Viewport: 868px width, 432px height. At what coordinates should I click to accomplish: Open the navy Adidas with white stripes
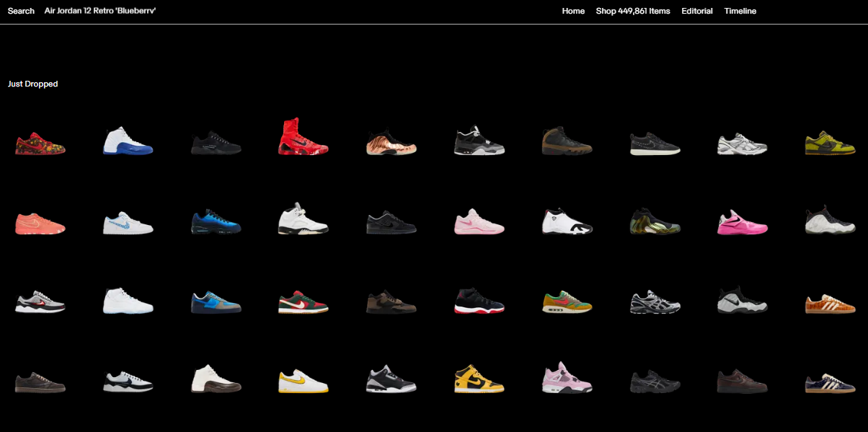point(831,382)
